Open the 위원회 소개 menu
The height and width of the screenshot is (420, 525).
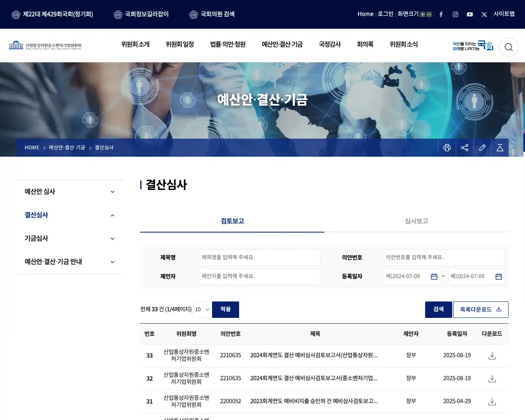point(135,44)
